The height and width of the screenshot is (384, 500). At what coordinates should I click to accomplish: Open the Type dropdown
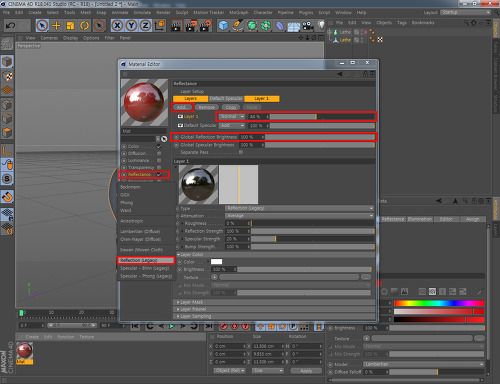point(299,208)
